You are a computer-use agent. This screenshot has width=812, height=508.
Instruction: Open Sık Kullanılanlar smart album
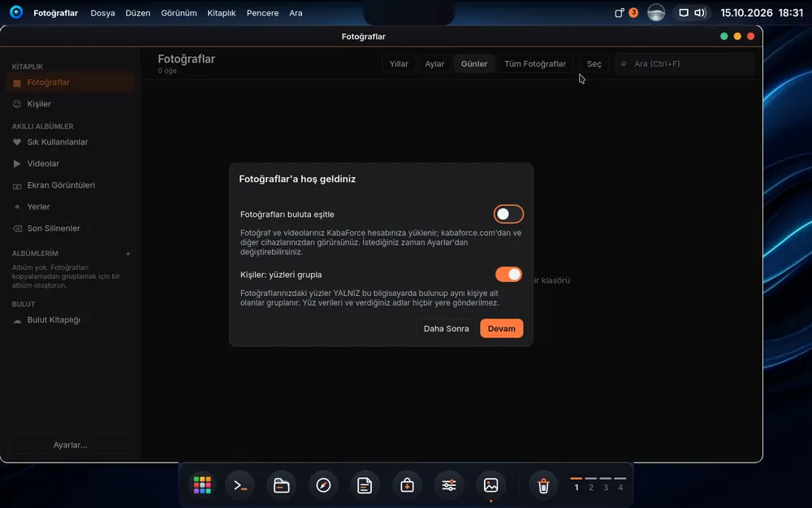point(71,142)
